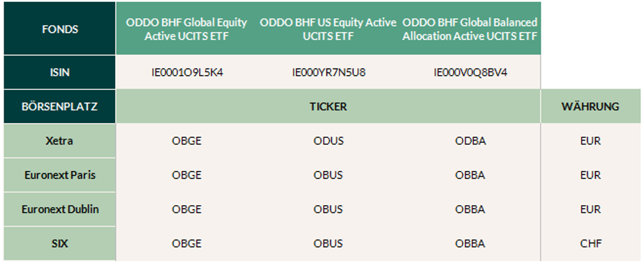Click the WÄHRUNG column header

point(590,107)
